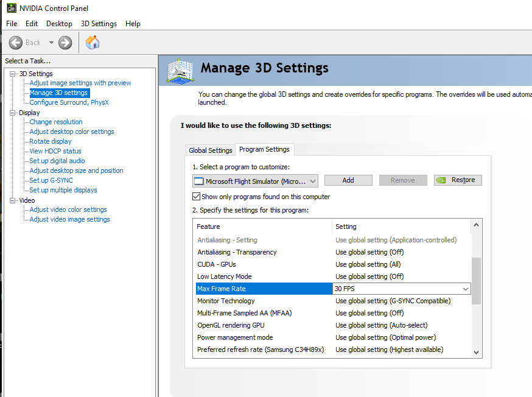Select the OpenGL rendering GPU row
The image size is (532, 397).
[x=333, y=325]
